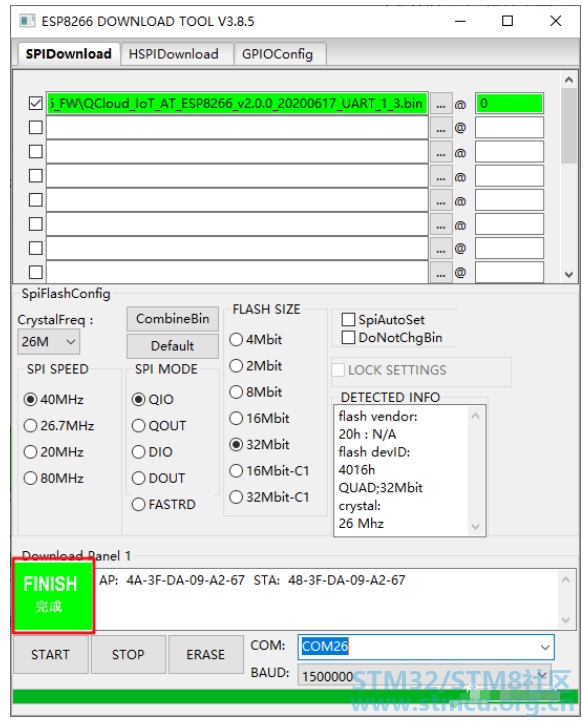The width and height of the screenshot is (583, 726).
Task: Open the CrystalFreq 26M dropdown
Action: coord(48,342)
